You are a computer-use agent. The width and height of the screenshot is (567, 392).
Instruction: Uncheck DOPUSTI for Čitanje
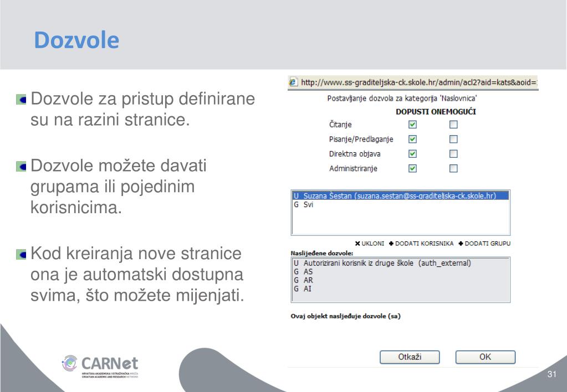coord(412,125)
